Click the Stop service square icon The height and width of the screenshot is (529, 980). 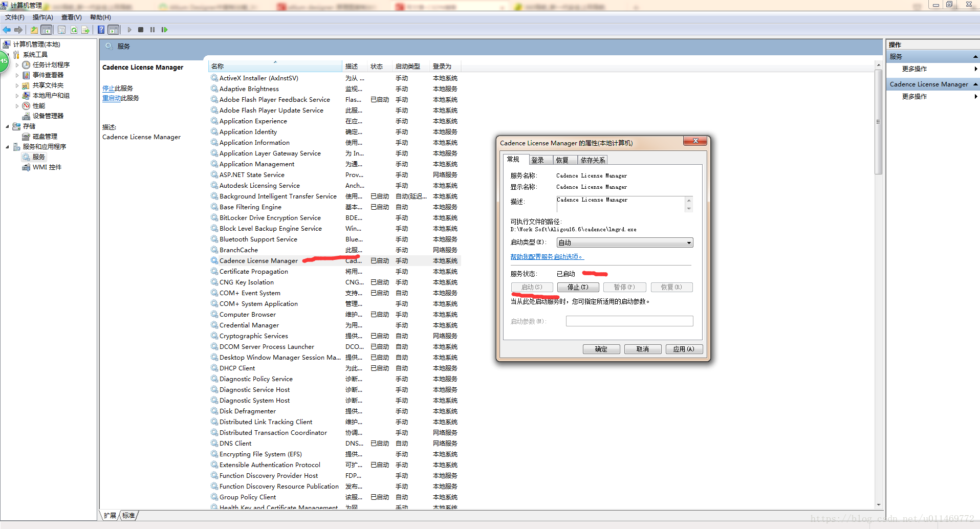pos(141,30)
